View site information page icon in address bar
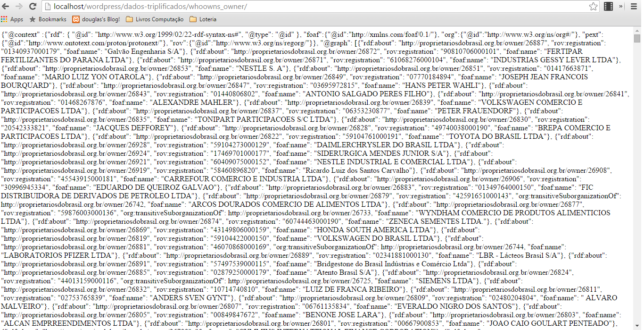The width and height of the screenshot is (644, 330). coord(48,7)
